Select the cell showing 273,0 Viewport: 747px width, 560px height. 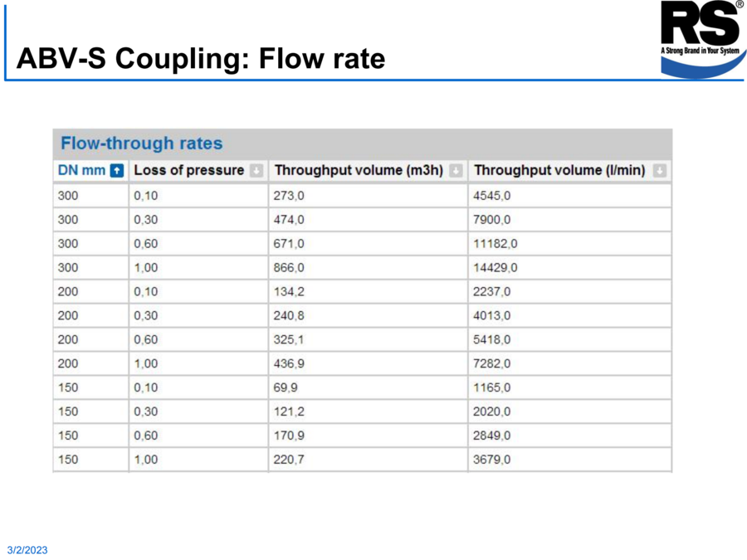click(368, 196)
